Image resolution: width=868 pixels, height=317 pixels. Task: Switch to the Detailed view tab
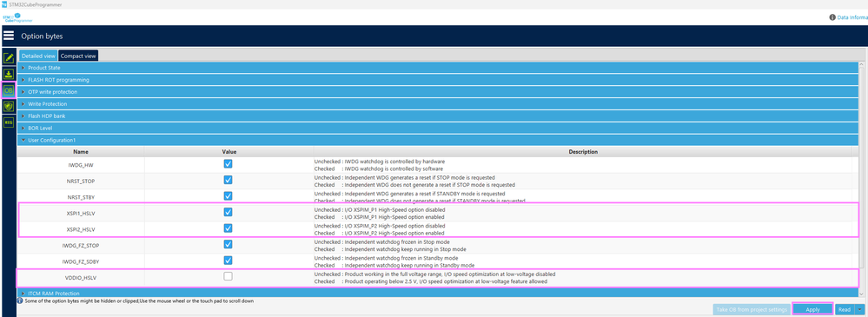(x=38, y=56)
